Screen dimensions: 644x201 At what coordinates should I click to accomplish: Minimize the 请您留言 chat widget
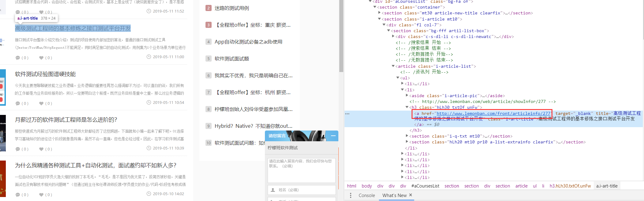[x=333, y=136]
